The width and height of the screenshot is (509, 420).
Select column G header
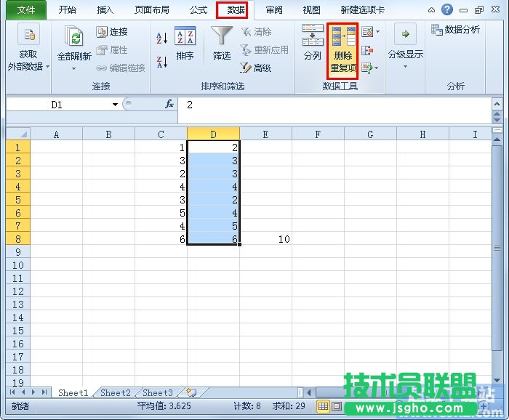[x=370, y=134]
